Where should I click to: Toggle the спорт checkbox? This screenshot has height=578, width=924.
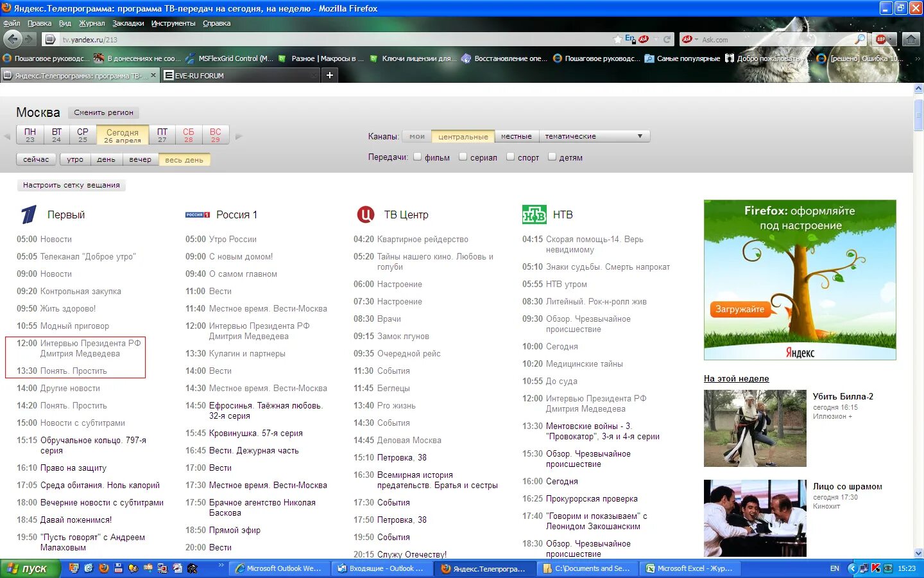pyautogui.click(x=511, y=157)
